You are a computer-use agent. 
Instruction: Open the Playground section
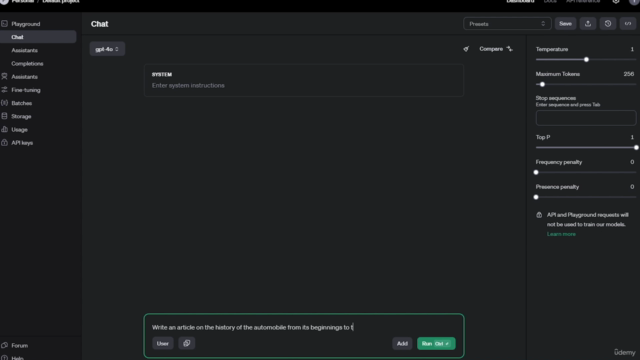[x=25, y=24]
